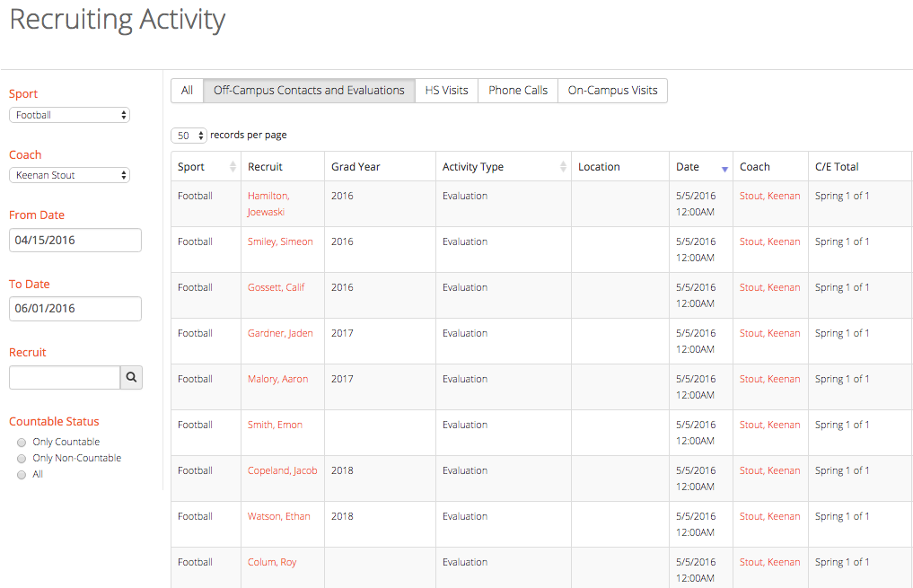Click Stout, Keenan in Watson row
The image size is (913, 588).
(769, 516)
